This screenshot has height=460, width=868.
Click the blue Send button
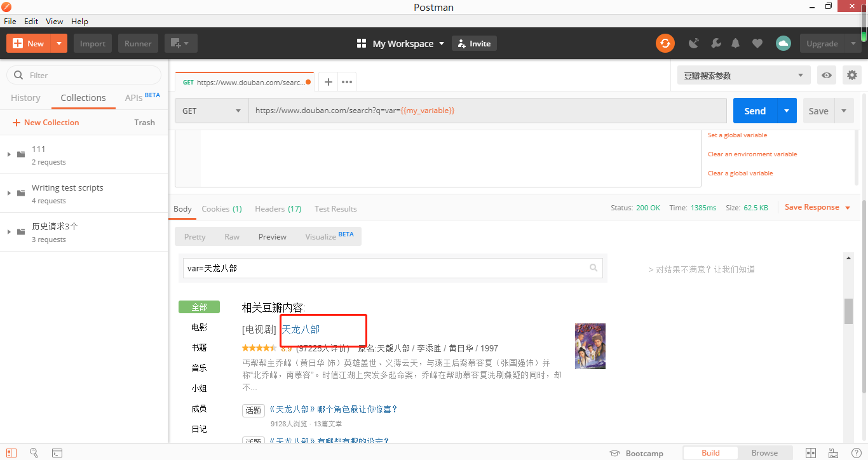tap(755, 111)
